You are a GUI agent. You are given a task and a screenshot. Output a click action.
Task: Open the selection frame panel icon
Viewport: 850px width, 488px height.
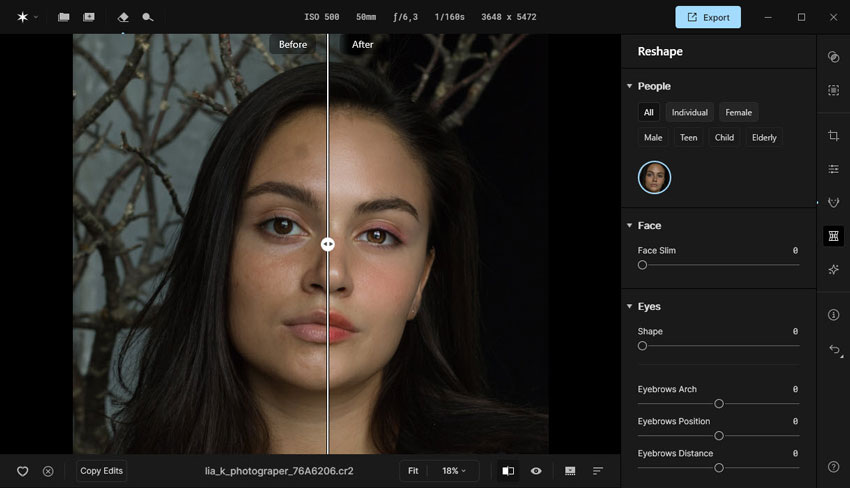[833, 90]
